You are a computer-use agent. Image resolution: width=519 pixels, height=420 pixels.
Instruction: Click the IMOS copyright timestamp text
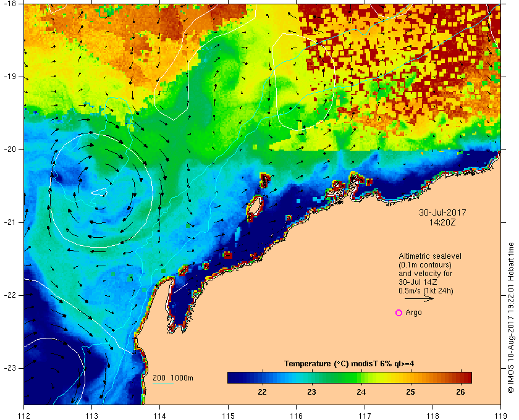(511, 317)
